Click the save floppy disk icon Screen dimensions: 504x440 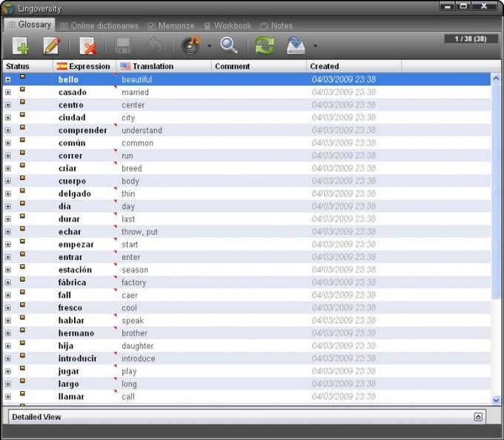tap(123, 46)
